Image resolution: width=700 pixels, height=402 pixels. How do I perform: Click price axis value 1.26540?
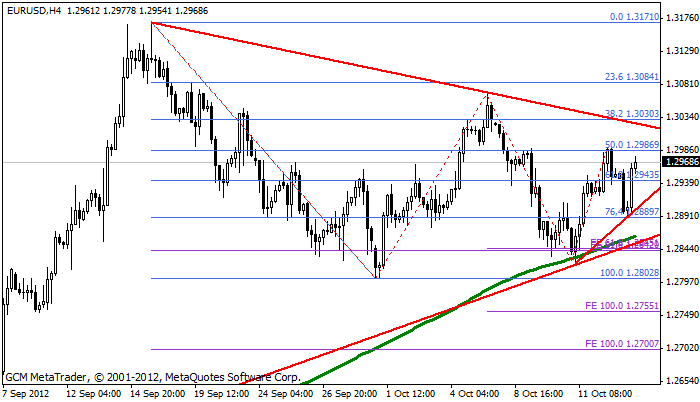682,381
